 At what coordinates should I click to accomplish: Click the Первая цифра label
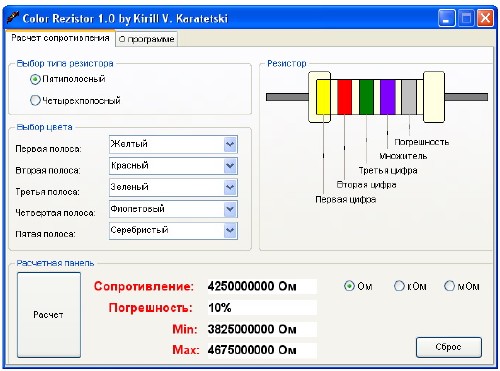[346, 199]
